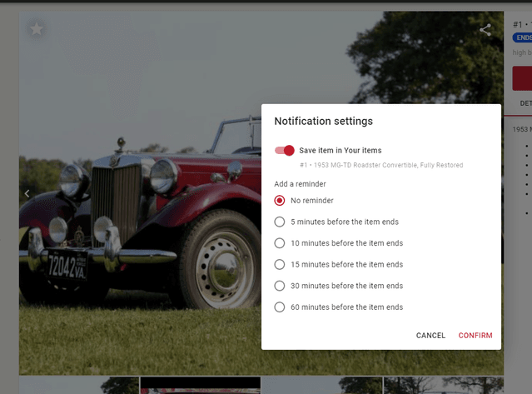
Task: Click the star favorite icon on the photo
Action: [x=37, y=29]
